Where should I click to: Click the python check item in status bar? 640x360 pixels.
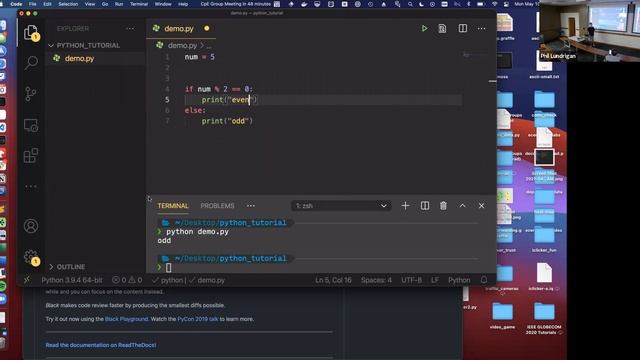[x=168, y=280]
